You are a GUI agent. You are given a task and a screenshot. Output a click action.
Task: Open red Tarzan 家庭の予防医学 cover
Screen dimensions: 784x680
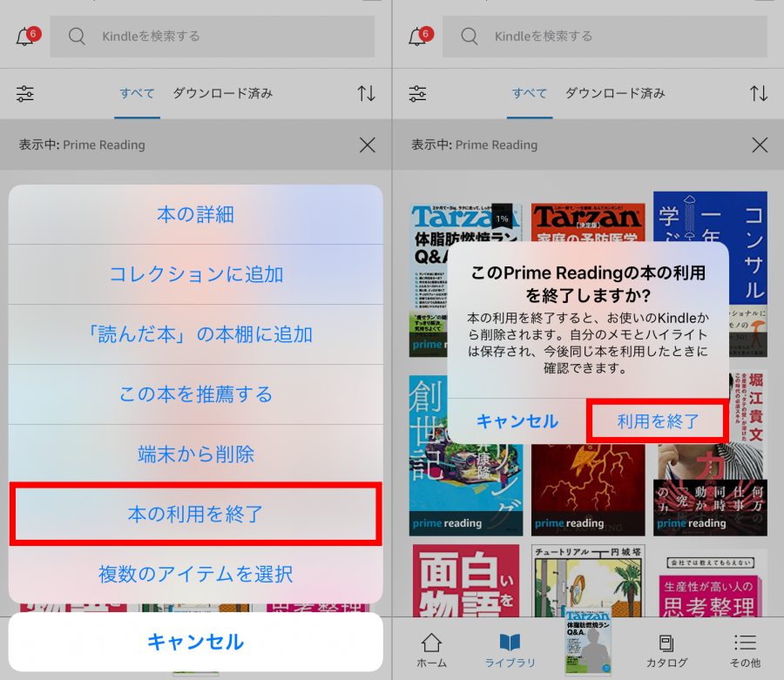point(588,222)
